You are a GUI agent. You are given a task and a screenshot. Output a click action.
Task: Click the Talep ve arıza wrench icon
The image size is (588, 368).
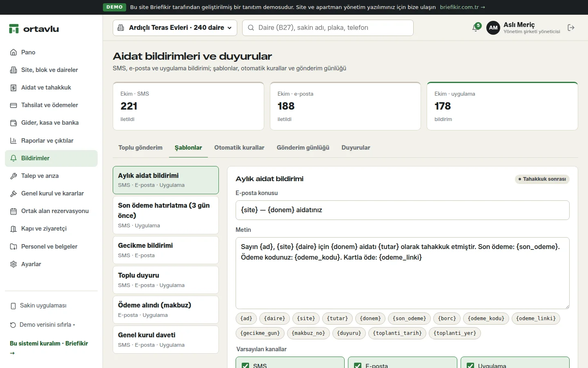click(x=13, y=176)
